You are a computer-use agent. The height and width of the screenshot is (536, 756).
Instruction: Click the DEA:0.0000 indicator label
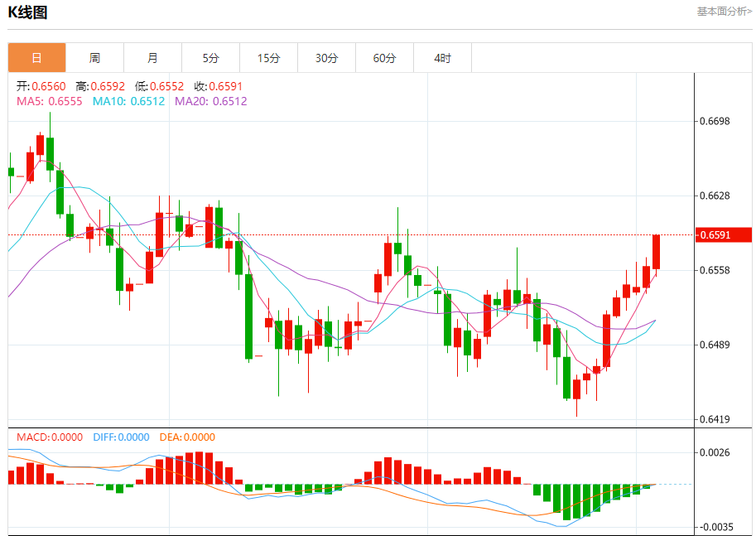(187, 437)
